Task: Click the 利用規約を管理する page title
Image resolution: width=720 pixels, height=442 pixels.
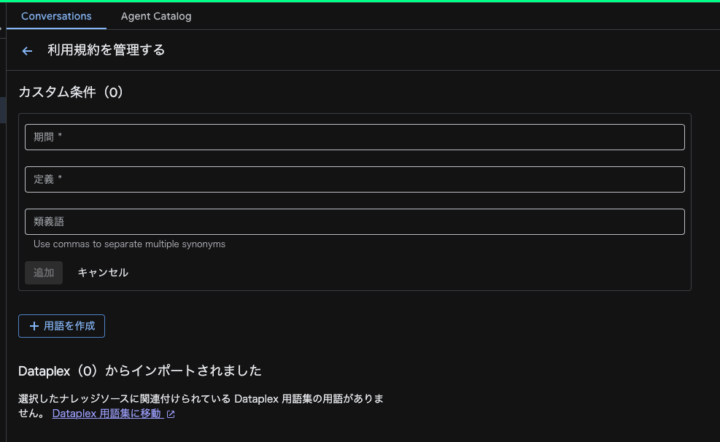Action: tap(106, 50)
